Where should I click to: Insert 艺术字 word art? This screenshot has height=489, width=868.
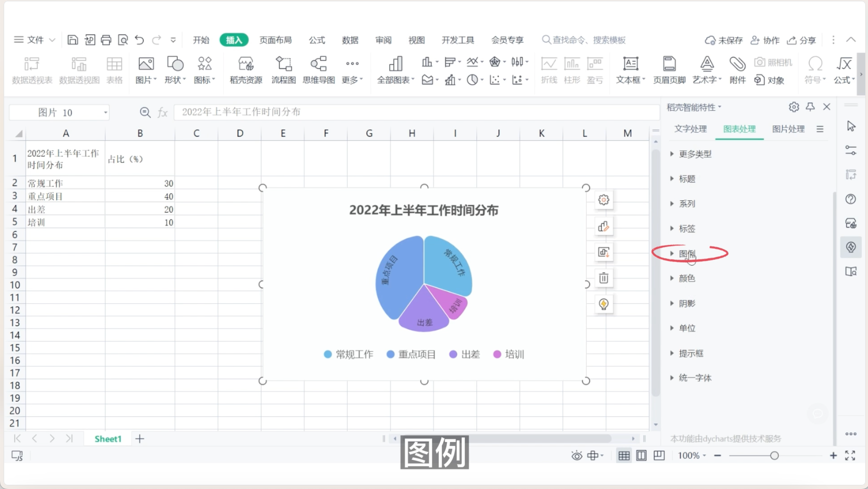(x=707, y=70)
